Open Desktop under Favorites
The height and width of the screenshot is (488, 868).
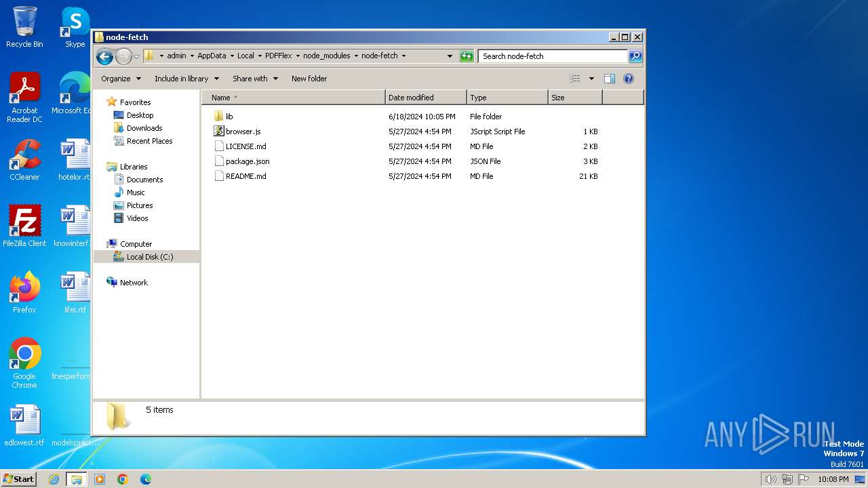tap(140, 115)
